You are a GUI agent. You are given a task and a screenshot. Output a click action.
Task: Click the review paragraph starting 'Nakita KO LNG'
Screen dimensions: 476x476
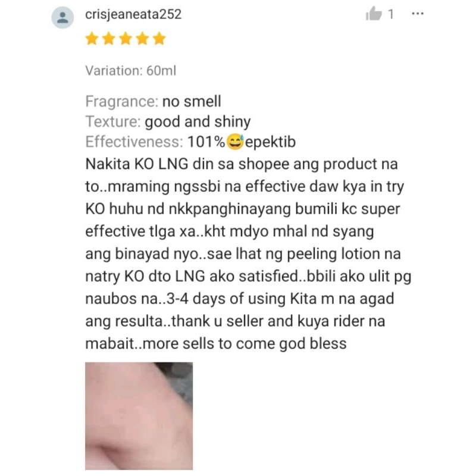click(x=248, y=254)
